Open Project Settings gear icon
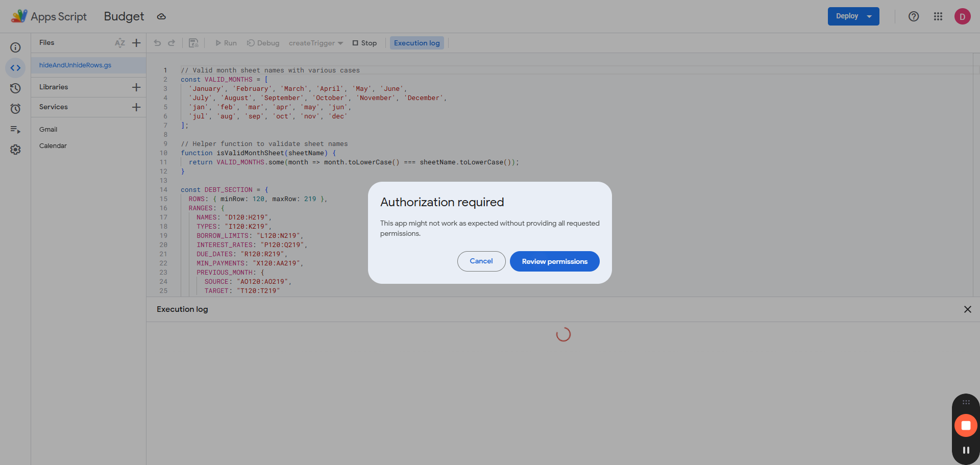980x465 pixels. pos(15,150)
